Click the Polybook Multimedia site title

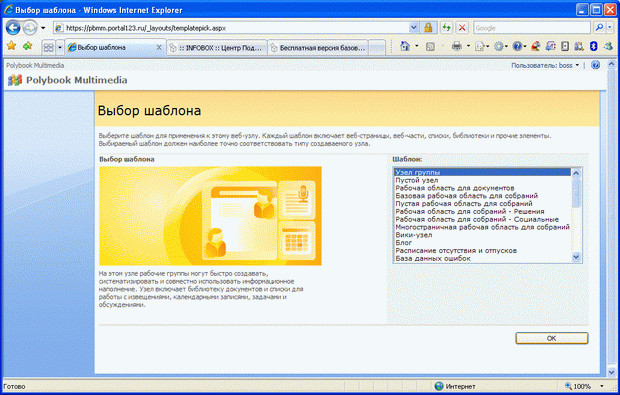click(x=77, y=80)
